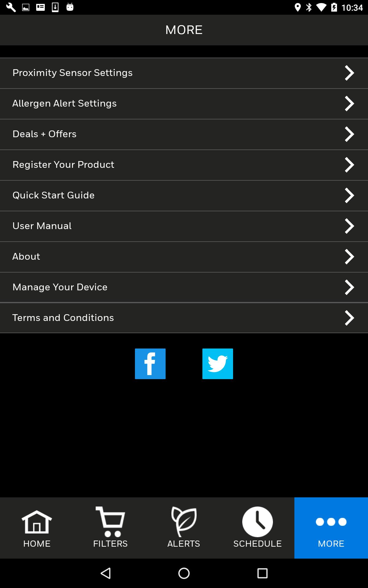Tap the Alerts leaf icon
368x588 pixels.
click(184, 522)
